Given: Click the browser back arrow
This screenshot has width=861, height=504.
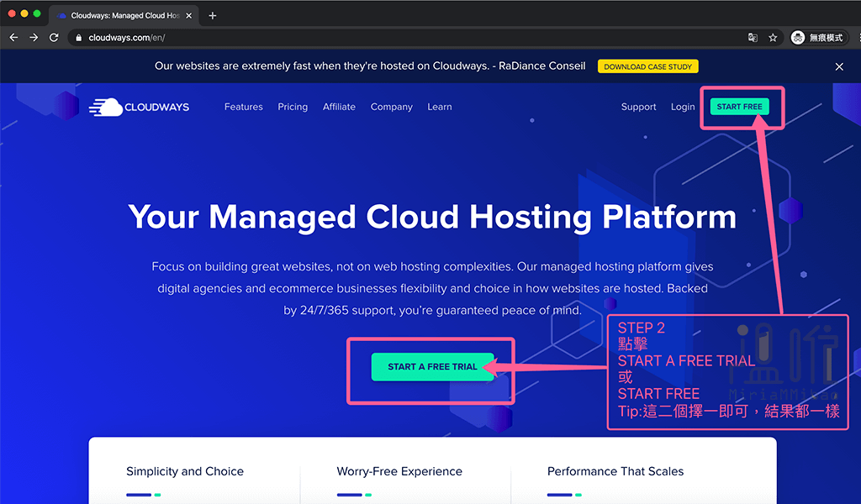Looking at the screenshot, I should pos(13,37).
